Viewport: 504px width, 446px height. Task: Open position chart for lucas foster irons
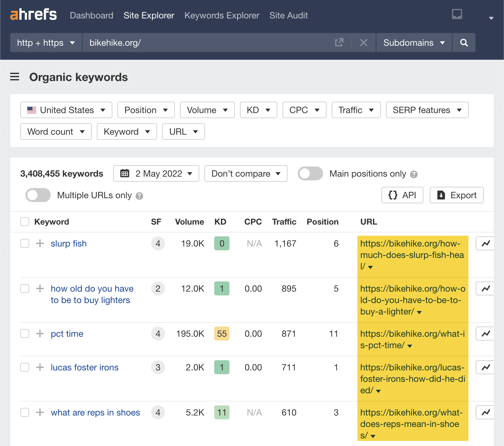(486, 368)
